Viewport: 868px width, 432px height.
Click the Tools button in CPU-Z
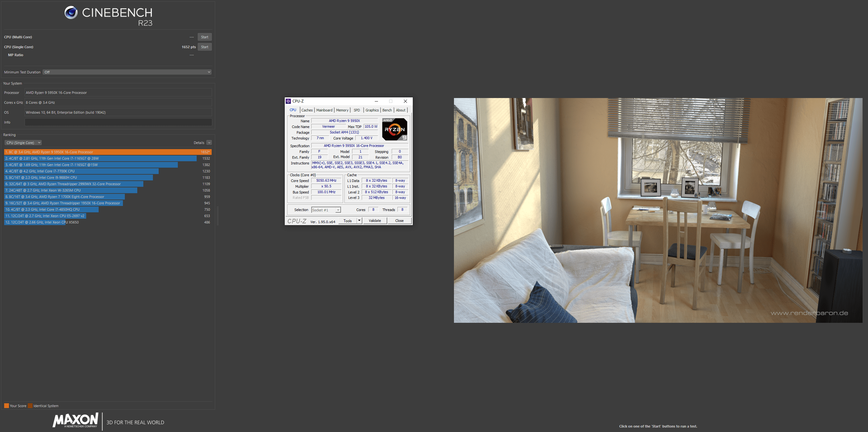click(x=348, y=221)
